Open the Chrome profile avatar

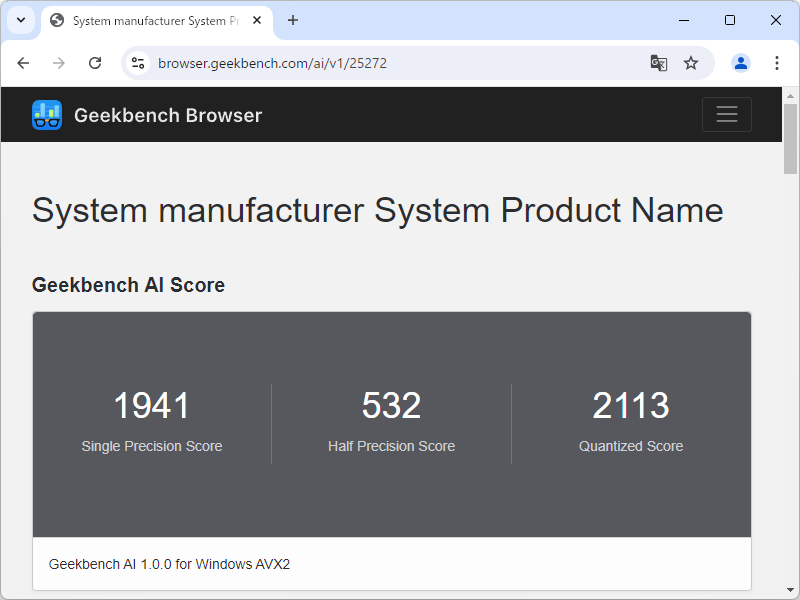[740, 62]
